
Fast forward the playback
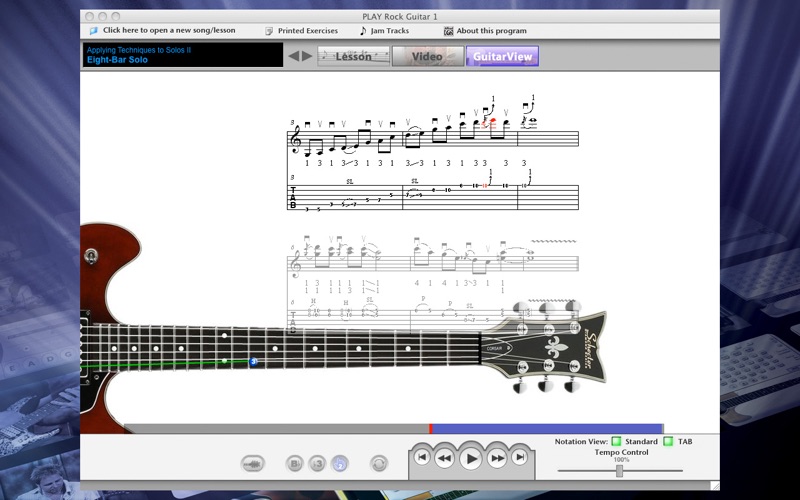click(497, 458)
